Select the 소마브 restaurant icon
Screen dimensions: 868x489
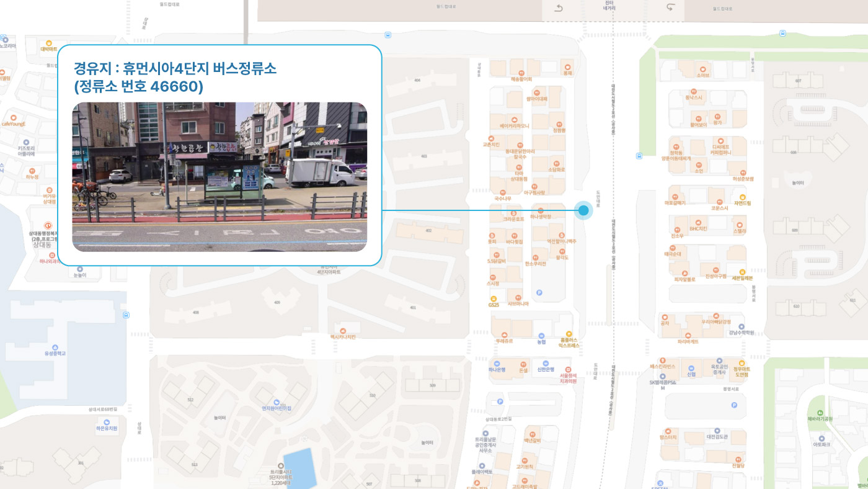702,69
